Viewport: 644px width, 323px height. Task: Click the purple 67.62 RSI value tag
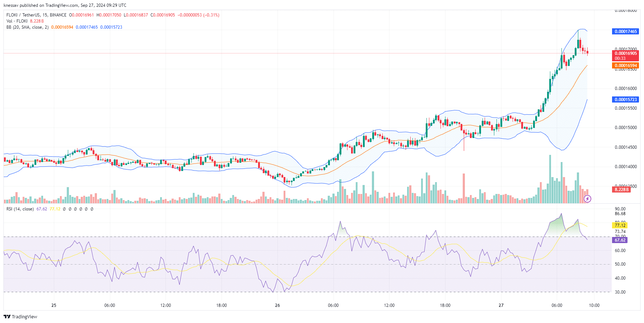coord(620,240)
